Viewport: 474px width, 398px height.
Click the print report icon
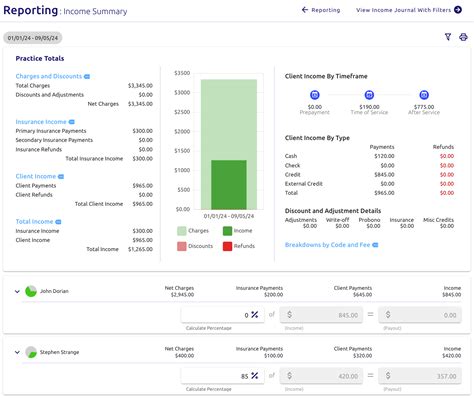tap(463, 37)
